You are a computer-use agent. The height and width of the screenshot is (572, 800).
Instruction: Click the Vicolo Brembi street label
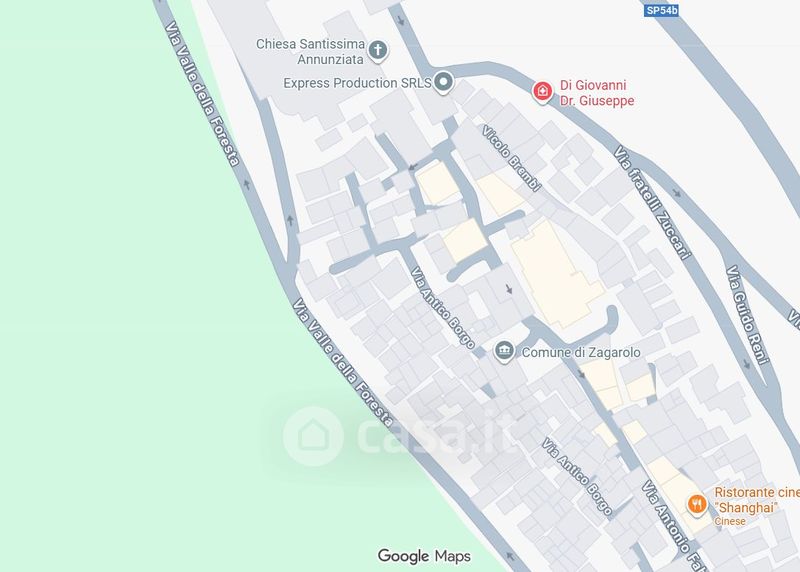pos(512,159)
